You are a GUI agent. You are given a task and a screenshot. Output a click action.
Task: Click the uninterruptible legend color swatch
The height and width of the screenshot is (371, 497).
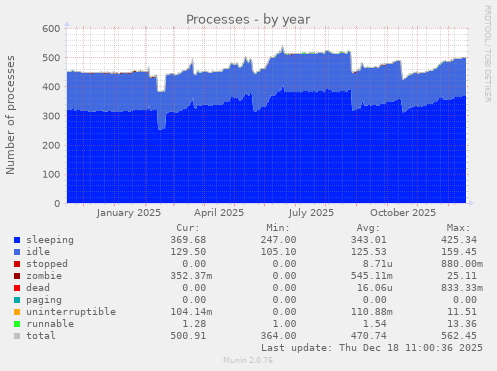[x=17, y=312]
